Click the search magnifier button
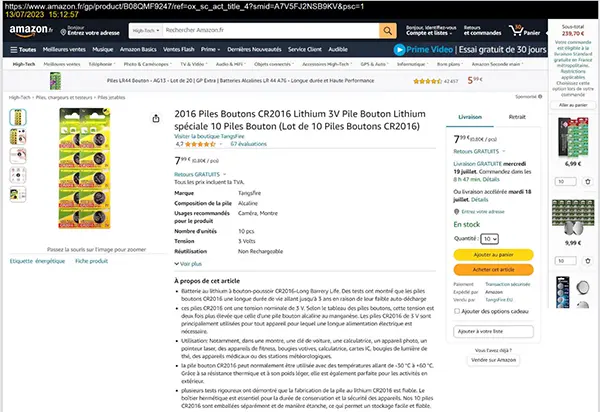The width and height of the screenshot is (600, 412). [x=388, y=31]
